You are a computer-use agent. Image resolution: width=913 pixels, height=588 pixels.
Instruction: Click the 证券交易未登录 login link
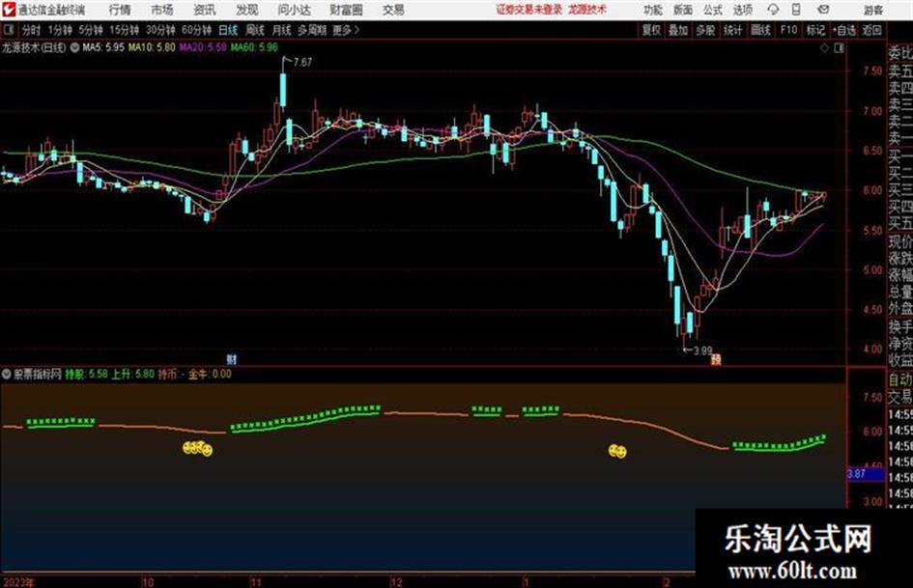528,10
